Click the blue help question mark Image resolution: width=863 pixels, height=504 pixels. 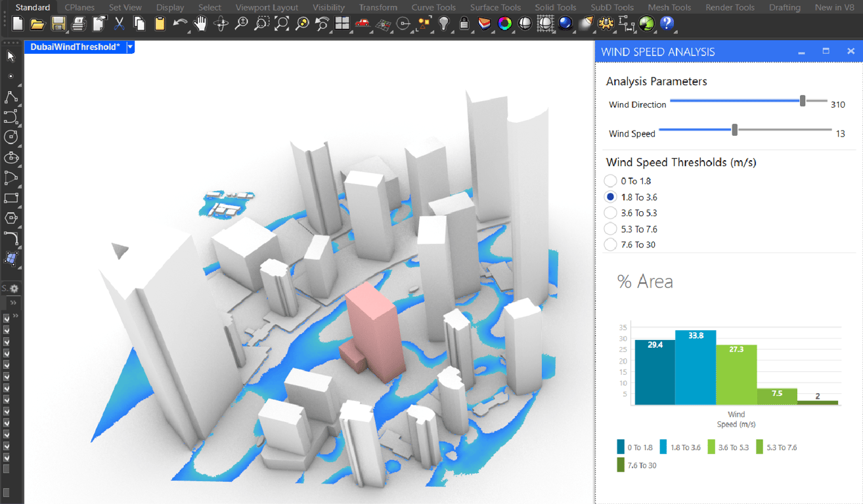click(x=667, y=24)
